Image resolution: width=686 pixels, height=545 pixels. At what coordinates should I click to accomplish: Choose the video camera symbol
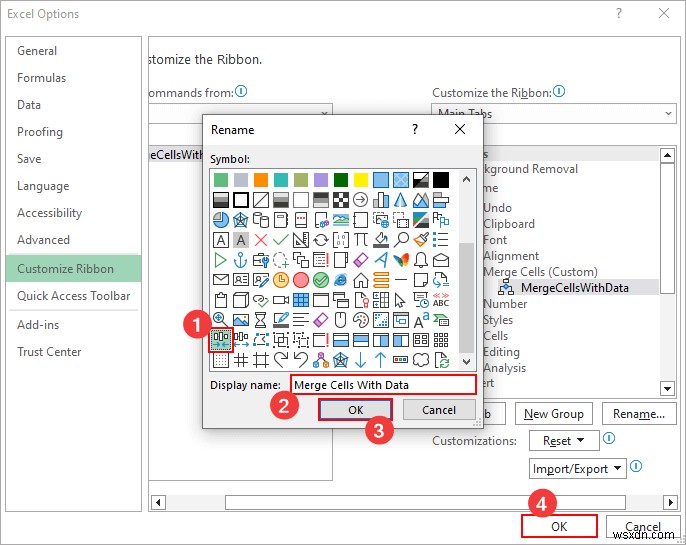[280, 300]
